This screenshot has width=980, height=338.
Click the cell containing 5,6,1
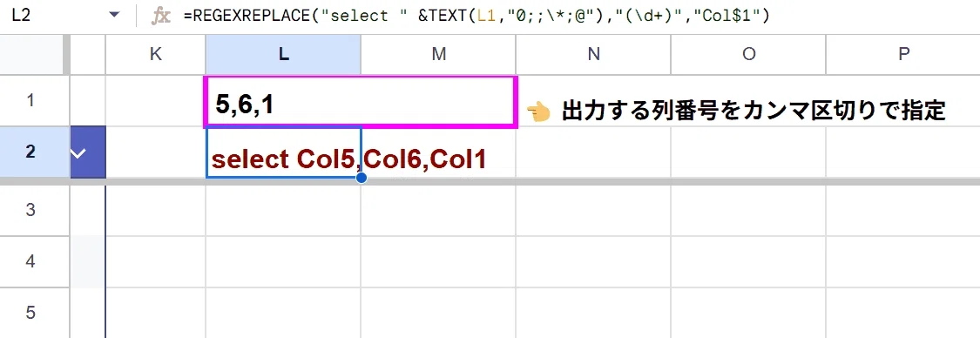point(361,102)
